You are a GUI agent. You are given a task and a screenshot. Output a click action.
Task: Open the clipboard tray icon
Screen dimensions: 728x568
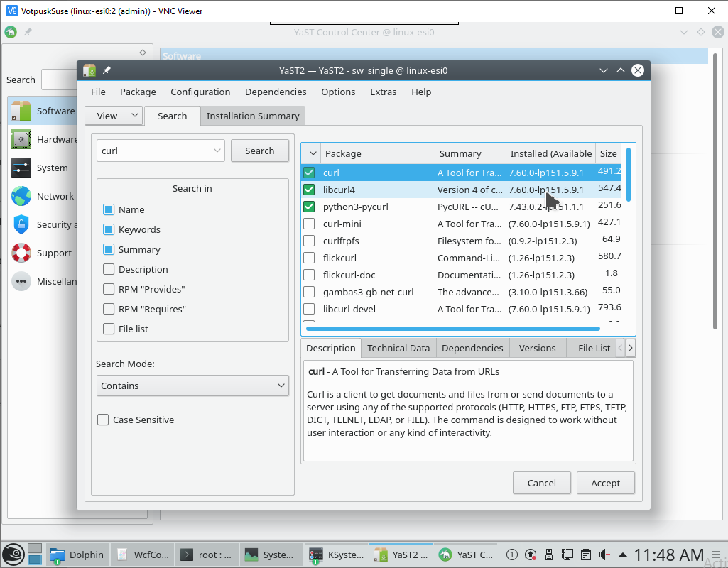point(586,555)
